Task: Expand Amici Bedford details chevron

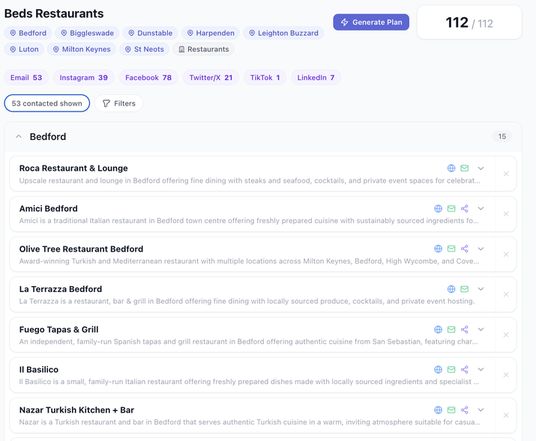Action: (x=481, y=209)
